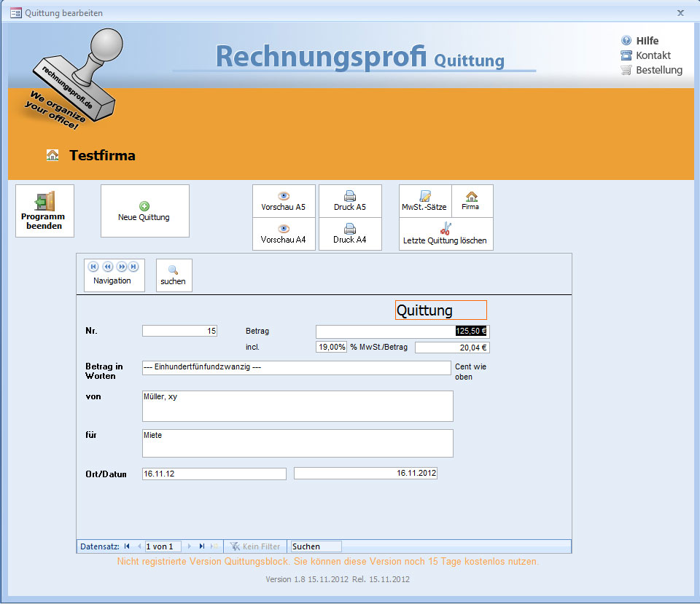The width and height of the screenshot is (700, 604).
Task: Click the Betrag in Worten text field
Action: pyautogui.click(x=297, y=368)
